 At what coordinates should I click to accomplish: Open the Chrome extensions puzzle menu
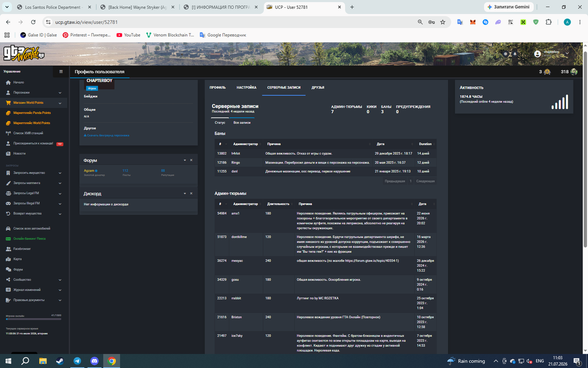[x=548, y=22]
